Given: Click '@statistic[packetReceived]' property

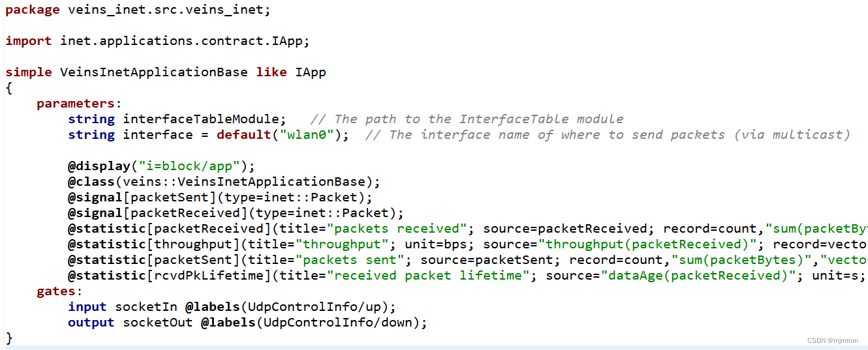Looking at the screenshot, I should click(x=169, y=229).
